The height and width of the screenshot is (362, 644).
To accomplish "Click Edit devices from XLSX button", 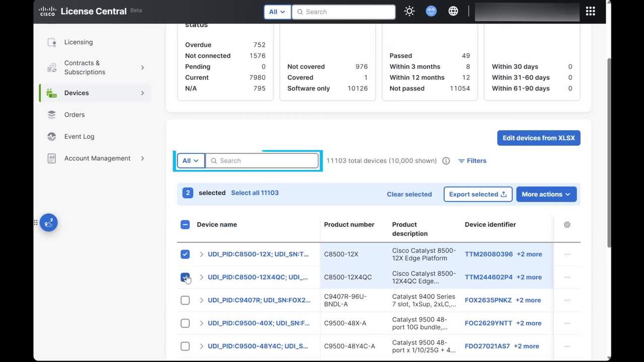I will 539,138.
